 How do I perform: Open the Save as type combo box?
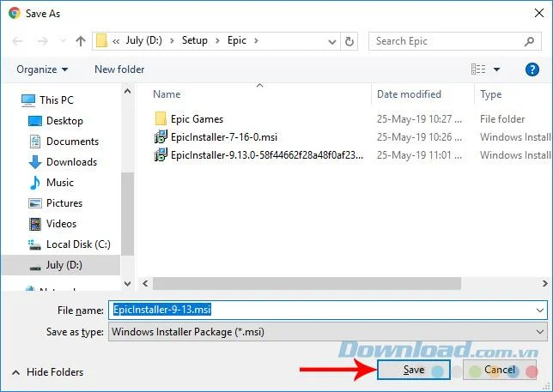pos(328,332)
